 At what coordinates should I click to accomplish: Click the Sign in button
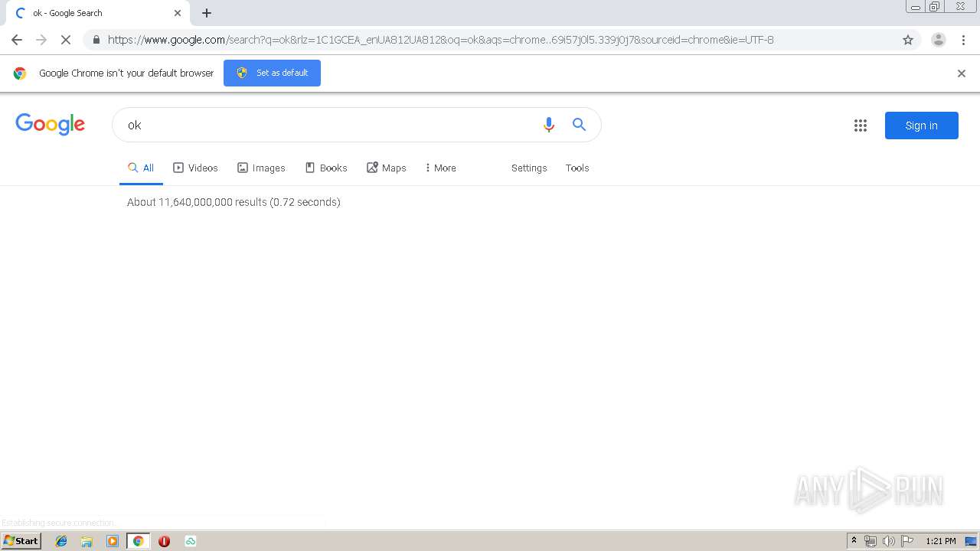pos(921,126)
